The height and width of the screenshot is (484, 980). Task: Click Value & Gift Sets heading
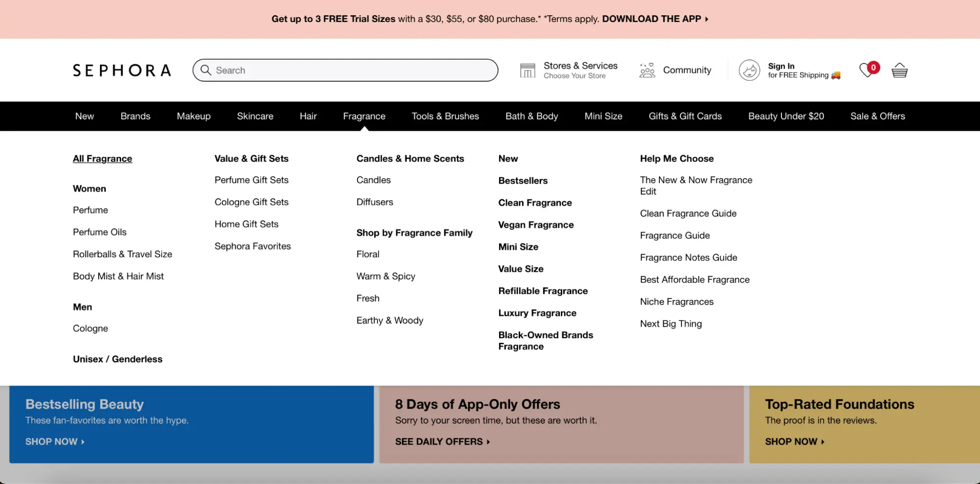coord(251,159)
